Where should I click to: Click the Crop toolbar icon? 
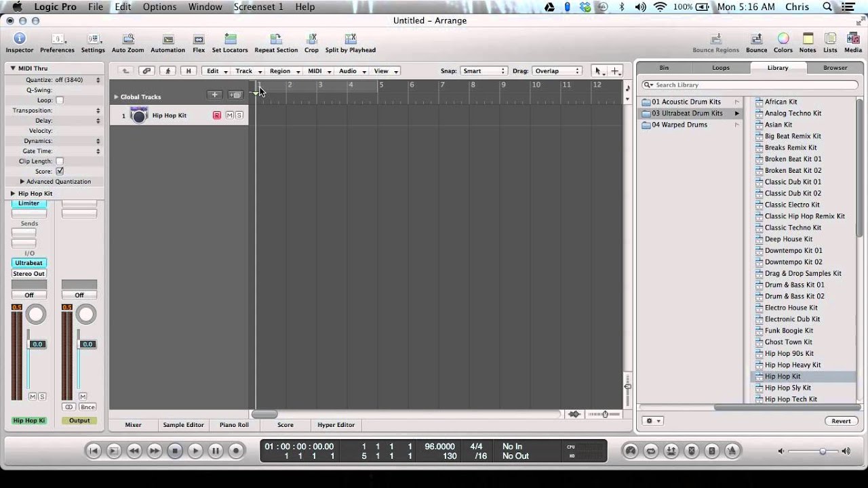coord(311,39)
